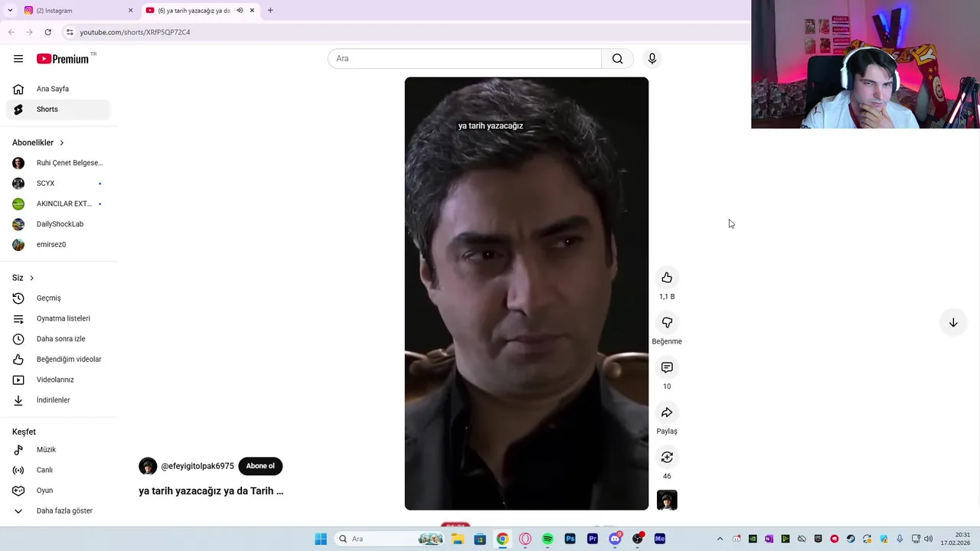Mute the tab via speaker icon

pyautogui.click(x=240, y=11)
